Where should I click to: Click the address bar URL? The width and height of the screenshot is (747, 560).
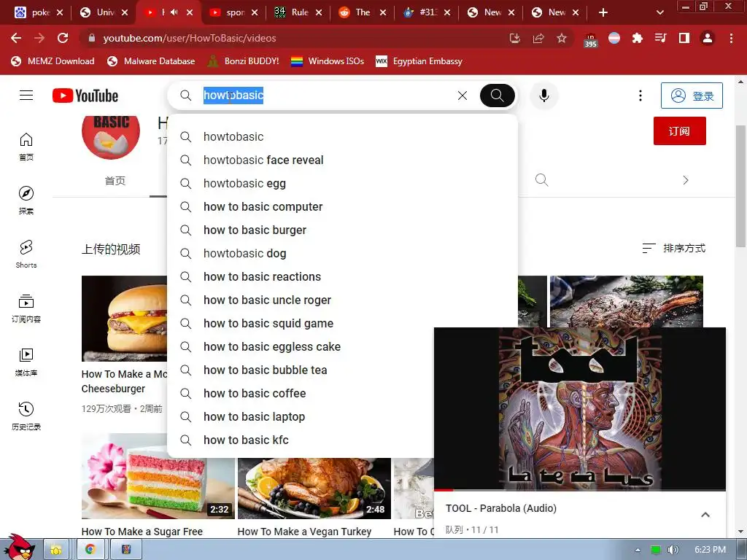pos(190,38)
